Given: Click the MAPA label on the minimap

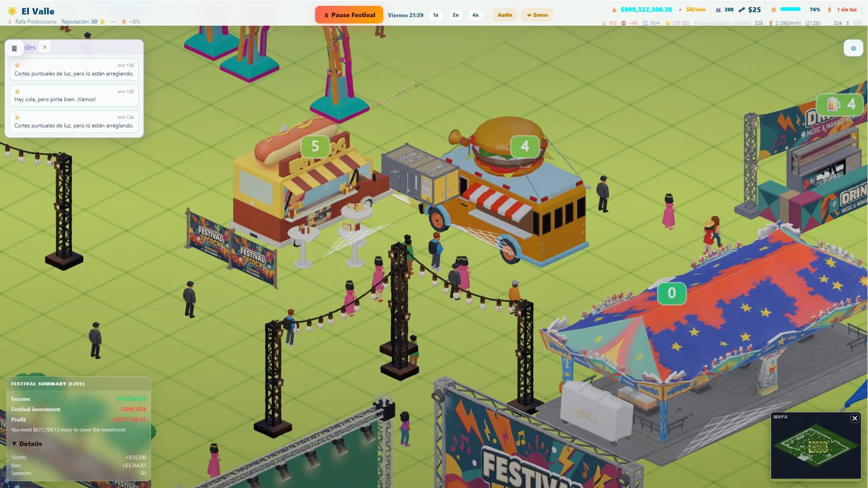Looking at the screenshot, I should (780, 417).
